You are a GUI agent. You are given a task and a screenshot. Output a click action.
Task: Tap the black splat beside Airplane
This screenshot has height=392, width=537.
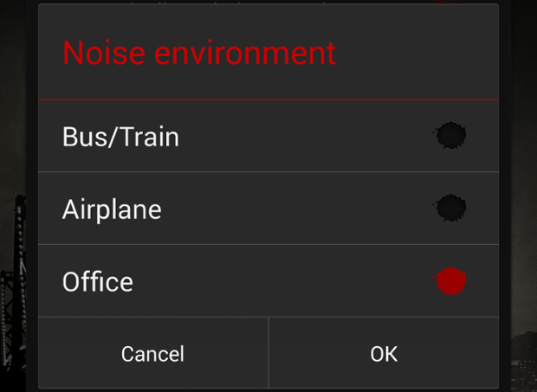coord(450,208)
